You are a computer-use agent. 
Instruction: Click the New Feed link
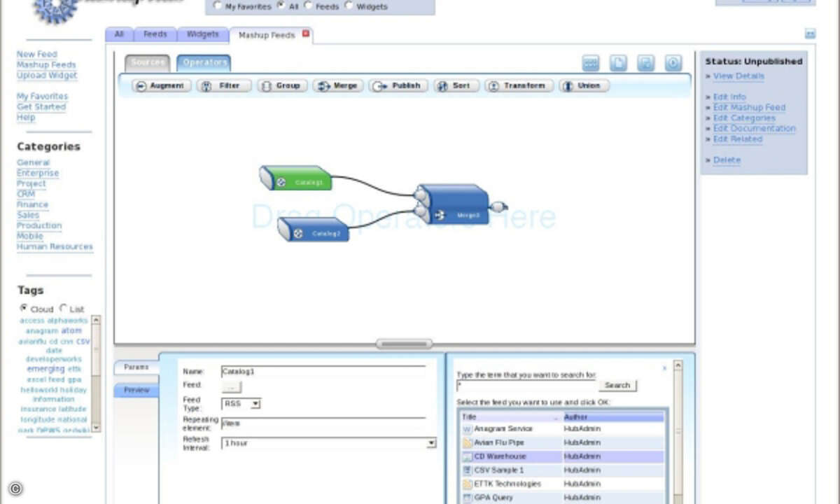[37, 55]
